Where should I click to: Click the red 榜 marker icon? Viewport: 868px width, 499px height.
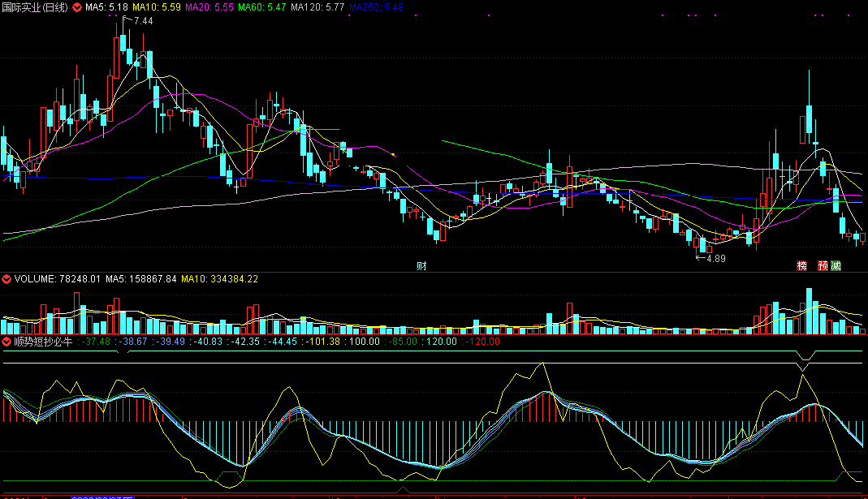(801, 266)
